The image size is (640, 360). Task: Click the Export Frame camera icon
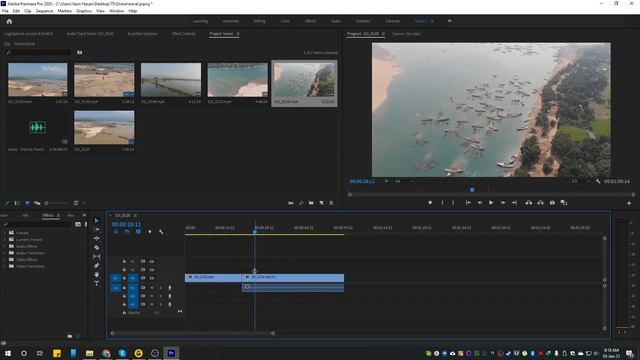pyautogui.click(x=552, y=202)
